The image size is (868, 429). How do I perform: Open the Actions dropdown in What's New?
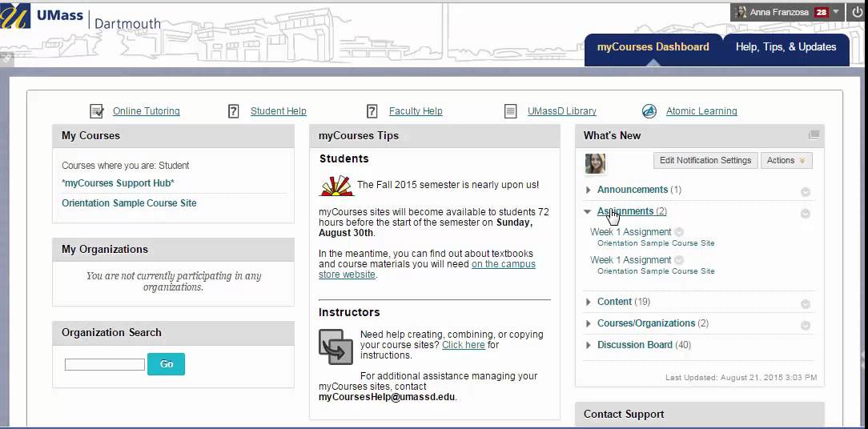click(786, 161)
